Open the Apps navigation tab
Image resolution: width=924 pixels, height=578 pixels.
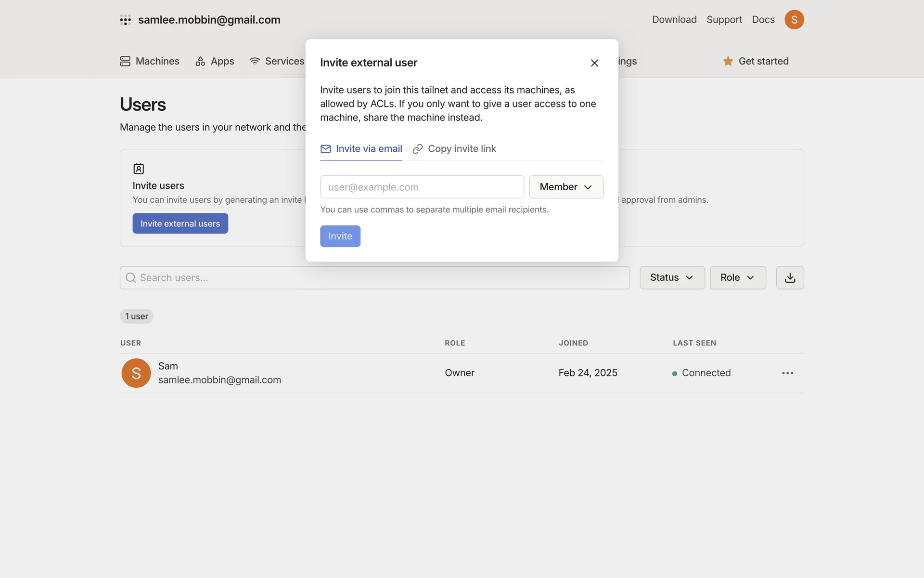pyautogui.click(x=215, y=61)
